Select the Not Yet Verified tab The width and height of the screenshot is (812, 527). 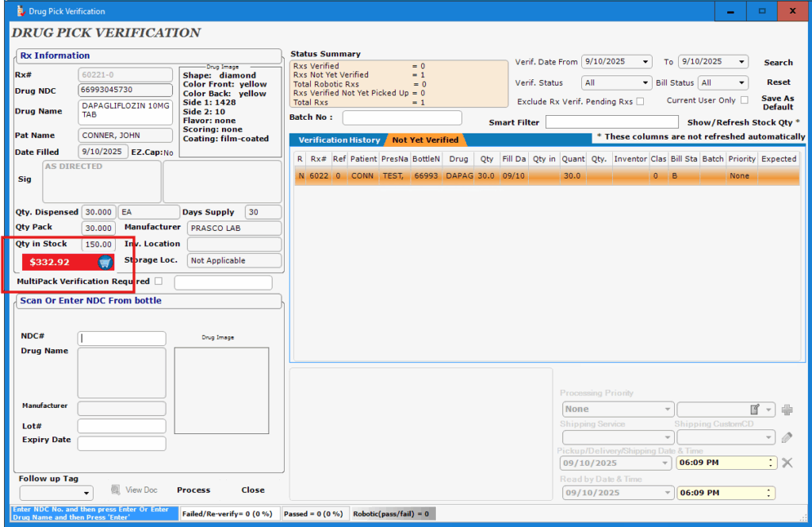point(425,140)
